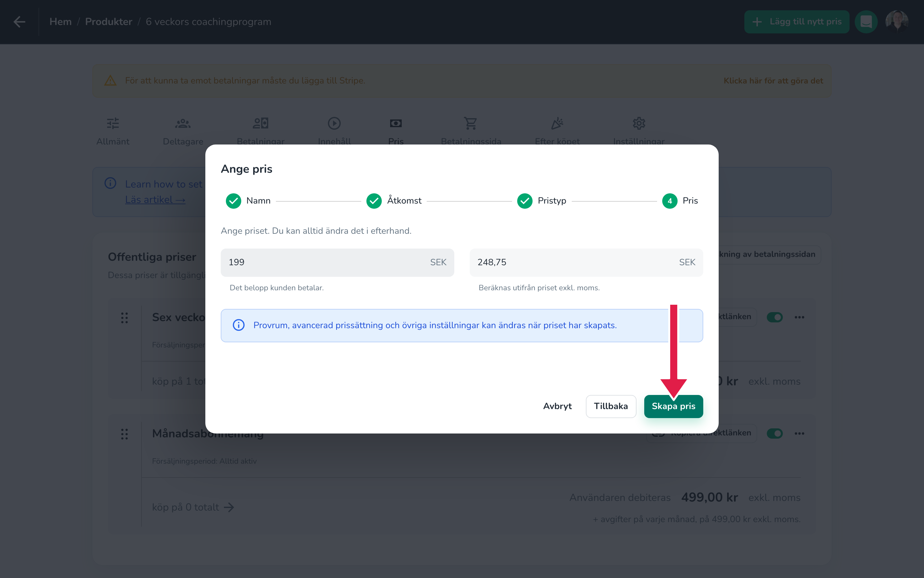Click 'Försäljningsperiod: Alltid aktiv' text under Månadsabonnemang
The height and width of the screenshot is (578, 924).
click(x=204, y=461)
